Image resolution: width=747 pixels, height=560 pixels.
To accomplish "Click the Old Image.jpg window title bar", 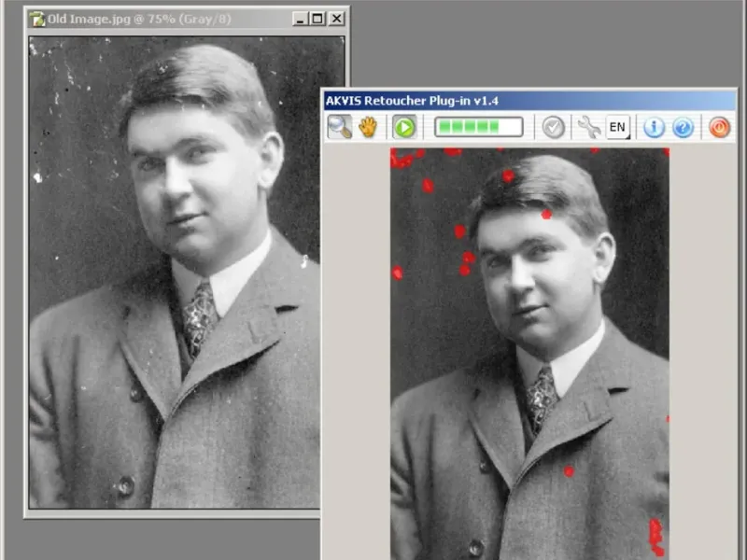I will point(187,19).
